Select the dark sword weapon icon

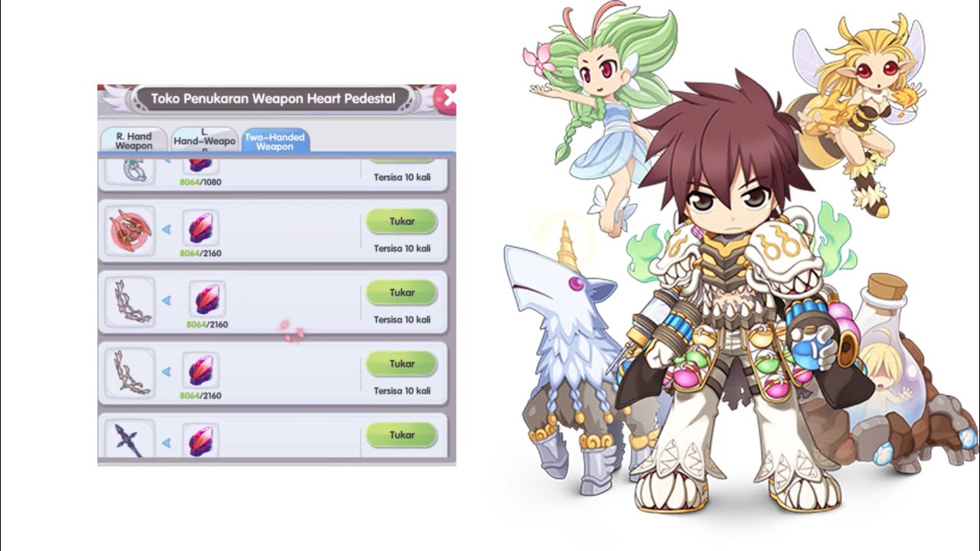tap(129, 439)
